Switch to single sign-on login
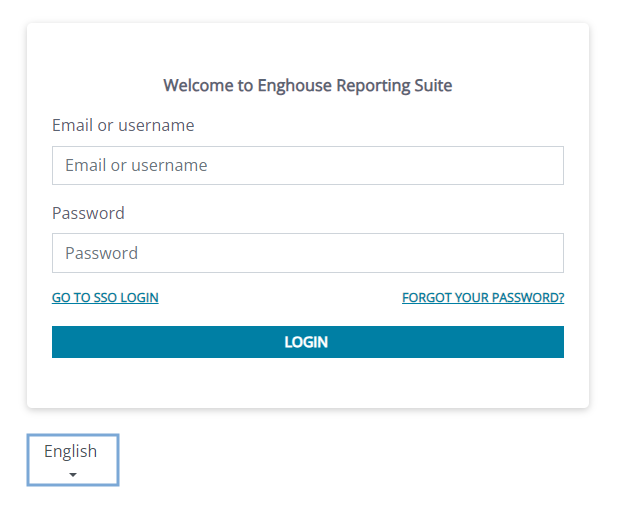 [105, 298]
